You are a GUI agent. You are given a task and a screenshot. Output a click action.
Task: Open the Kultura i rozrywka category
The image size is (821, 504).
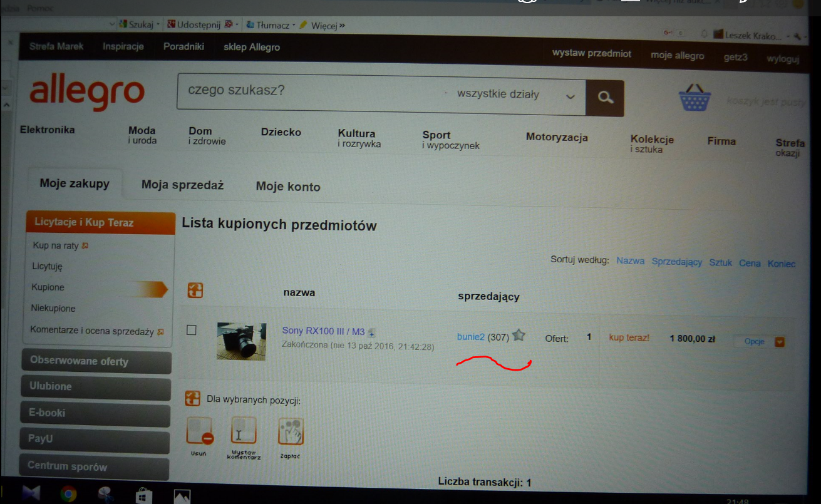tap(359, 138)
